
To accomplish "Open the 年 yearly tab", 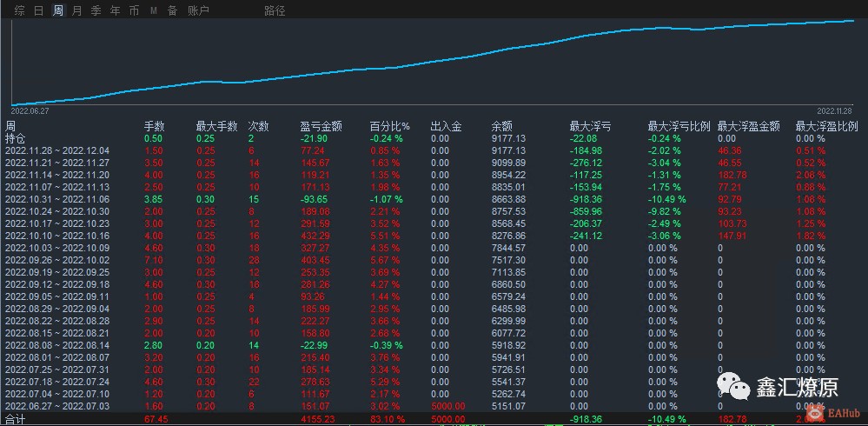I will pyautogui.click(x=116, y=10).
